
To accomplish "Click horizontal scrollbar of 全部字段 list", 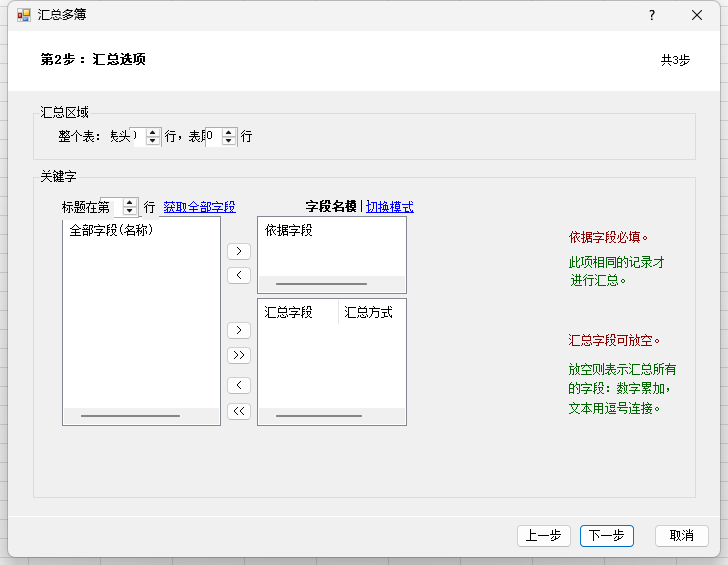I will coord(141,416).
